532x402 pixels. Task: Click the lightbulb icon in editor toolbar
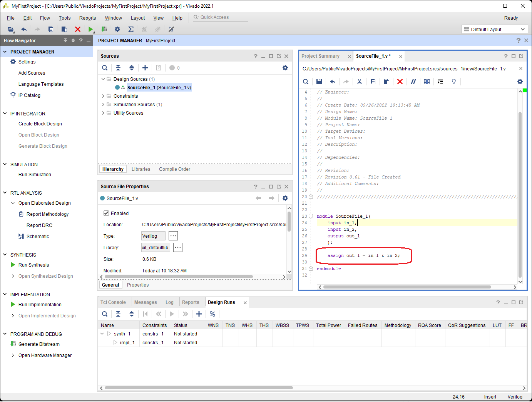pos(454,82)
